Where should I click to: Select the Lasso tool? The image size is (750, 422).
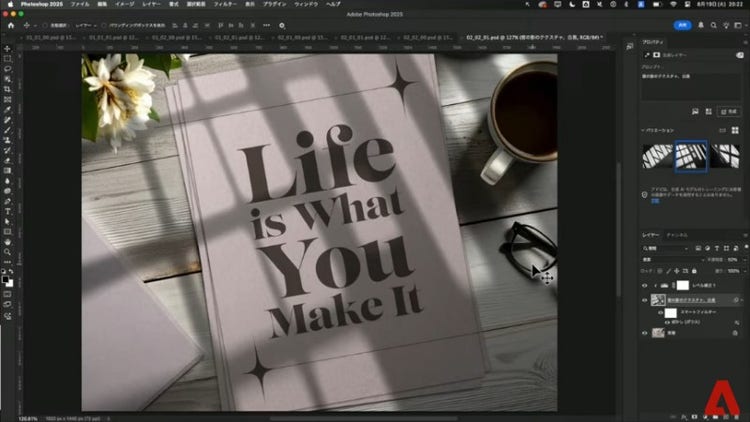pyautogui.click(x=7, y=69)
